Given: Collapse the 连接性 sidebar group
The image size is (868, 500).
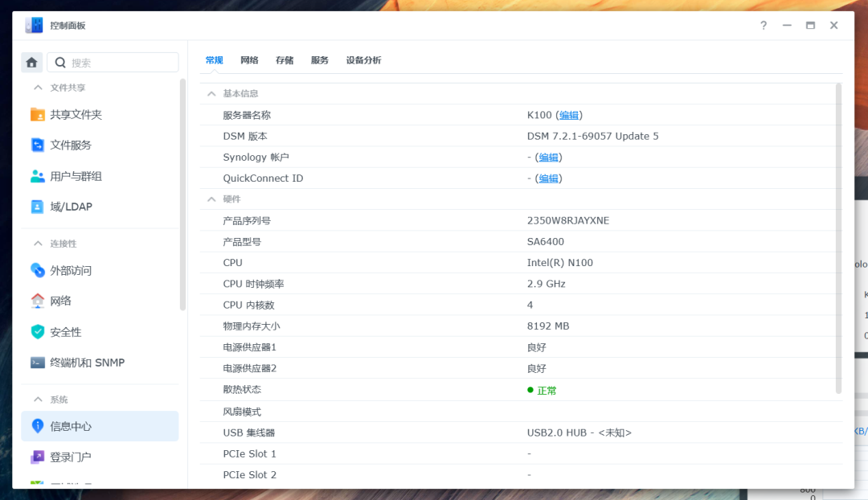Looking at the screenshot, I should click(x=38, y=243).
